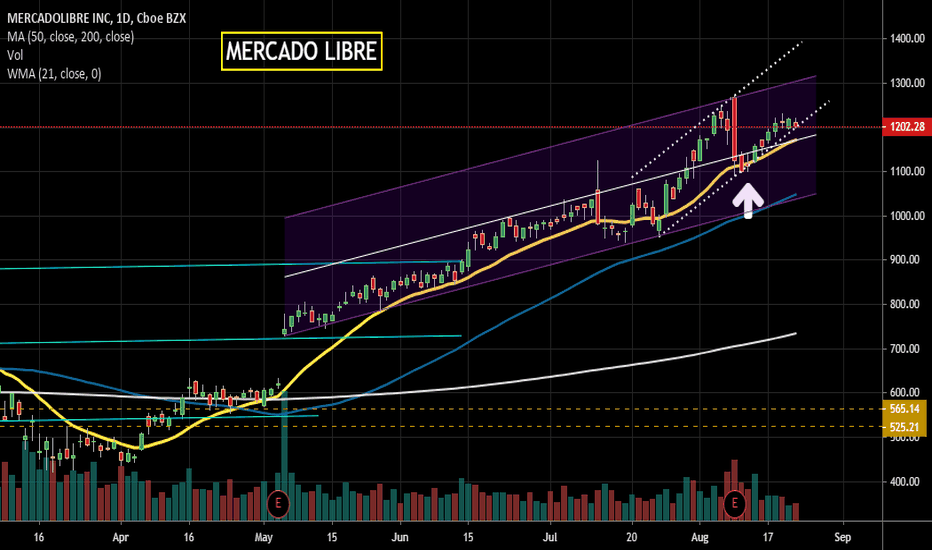Click the current price label 1202.28
The image size is (932, 550).
(x=907, y=127)
